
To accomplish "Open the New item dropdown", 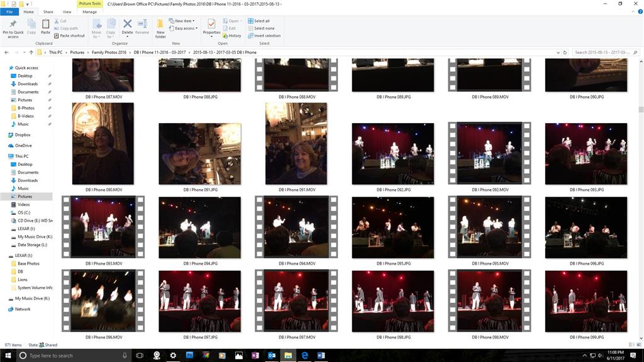I will [182, 21].
